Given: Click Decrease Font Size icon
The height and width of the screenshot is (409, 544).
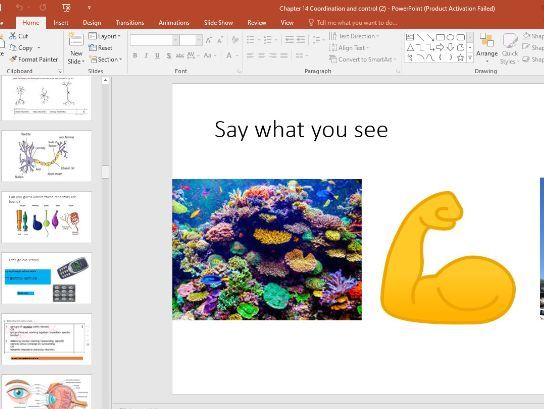Looking at the screenshot, I should [x=220, y=40].
